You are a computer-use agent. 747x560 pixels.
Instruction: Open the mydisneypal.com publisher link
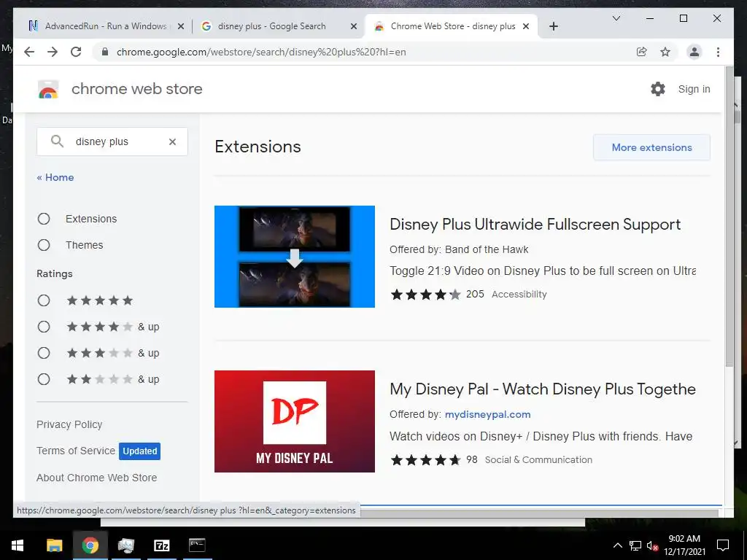tap(487, 414)
